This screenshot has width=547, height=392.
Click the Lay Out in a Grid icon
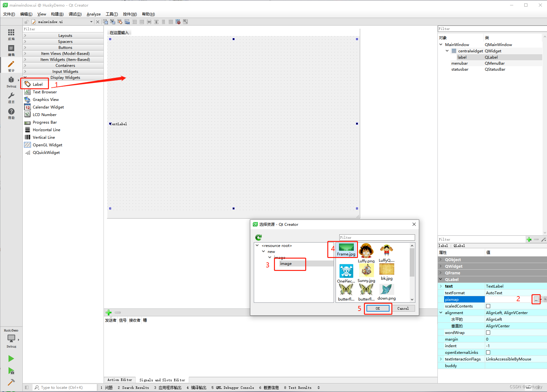(171, 22)
